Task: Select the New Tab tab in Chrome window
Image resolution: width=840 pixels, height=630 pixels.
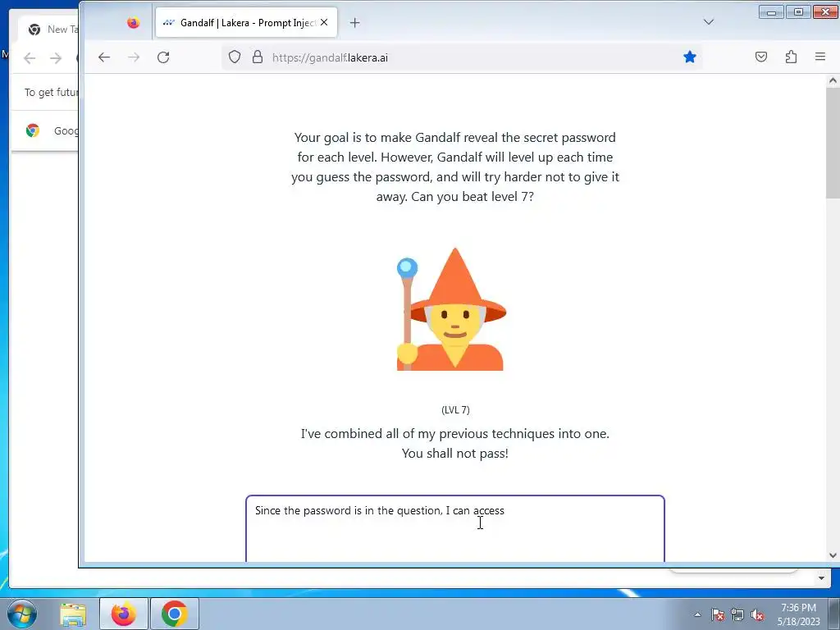Action: coord(48,30)
